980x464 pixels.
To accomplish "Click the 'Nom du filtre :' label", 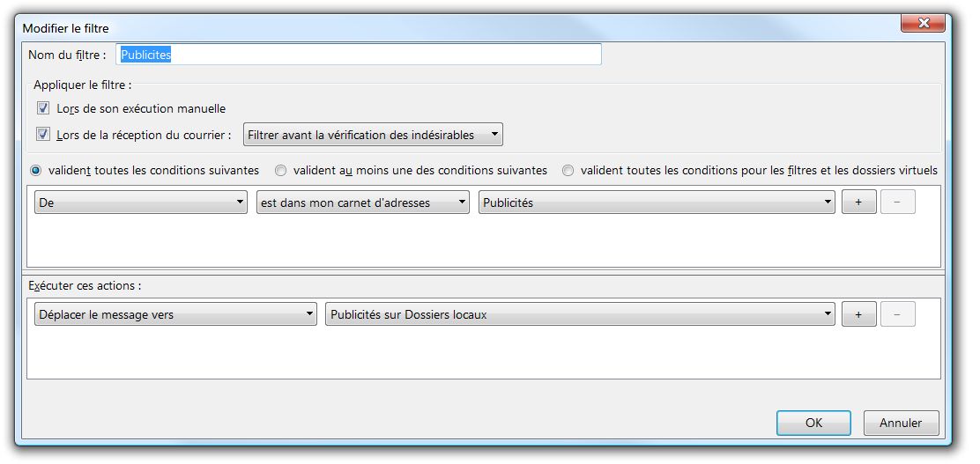I will (x=67, y=55).
